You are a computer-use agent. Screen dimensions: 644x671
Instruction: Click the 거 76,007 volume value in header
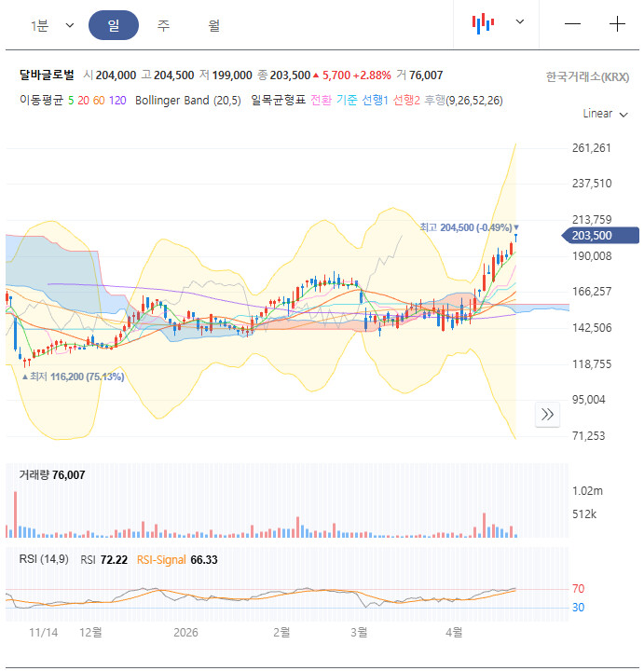pos(419,75)
